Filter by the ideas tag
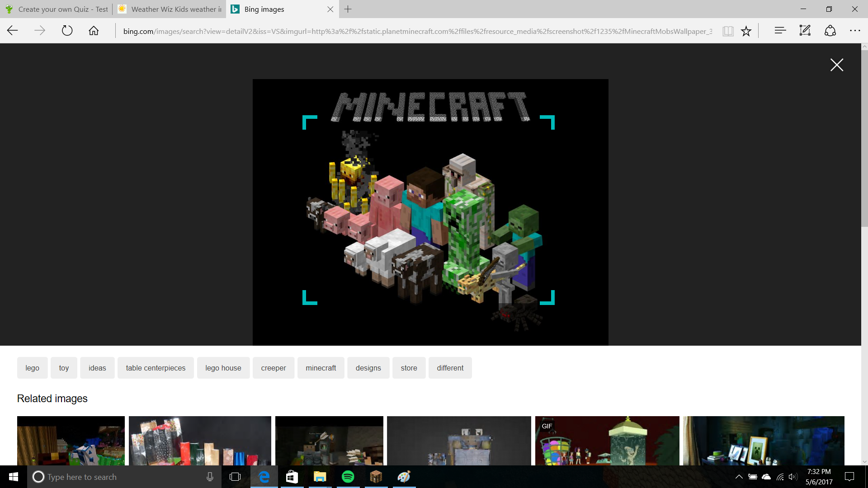This screenshot has width=868, height=488. [x=97, y=368]
